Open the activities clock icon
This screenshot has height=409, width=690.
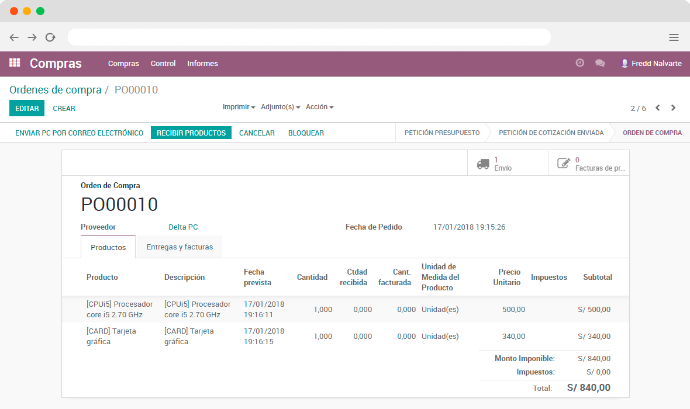click(580, 63)
